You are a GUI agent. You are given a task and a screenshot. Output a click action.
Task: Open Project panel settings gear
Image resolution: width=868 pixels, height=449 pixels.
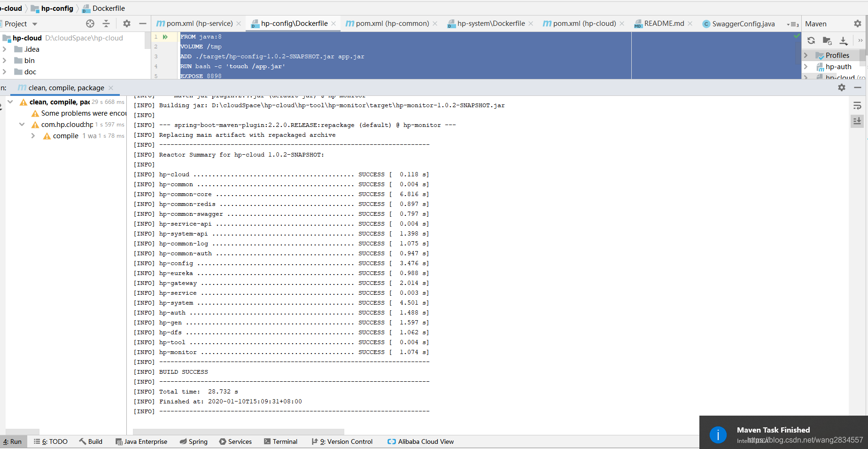127,24
